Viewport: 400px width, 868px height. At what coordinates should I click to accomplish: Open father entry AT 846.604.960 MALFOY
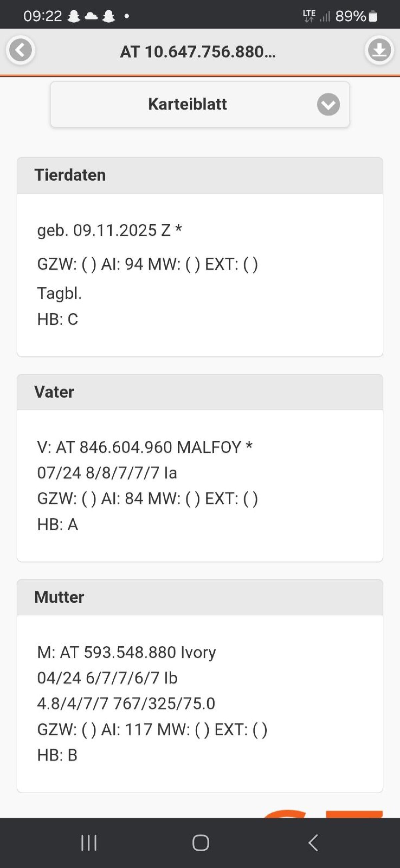pos(145,447)
